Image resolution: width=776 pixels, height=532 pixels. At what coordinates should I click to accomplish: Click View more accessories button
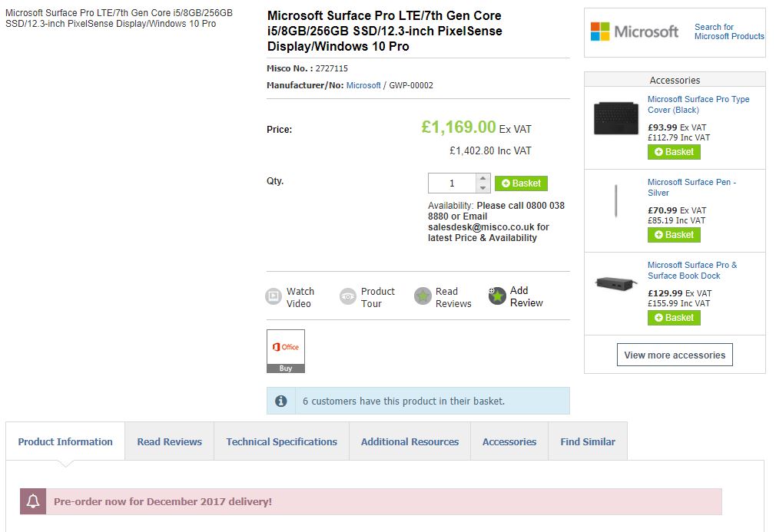tap(675, 355)
